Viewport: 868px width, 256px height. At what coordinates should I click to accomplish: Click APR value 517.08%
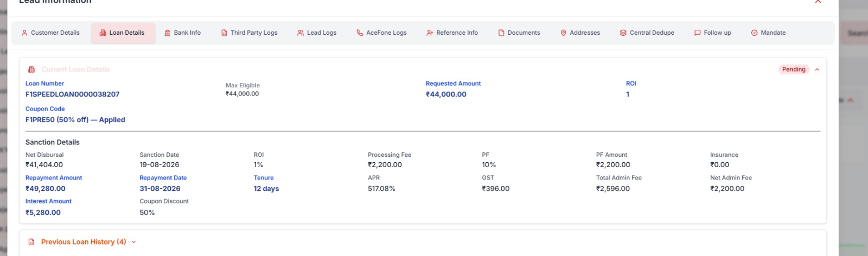pyautogui.click(x=381, y=189)
